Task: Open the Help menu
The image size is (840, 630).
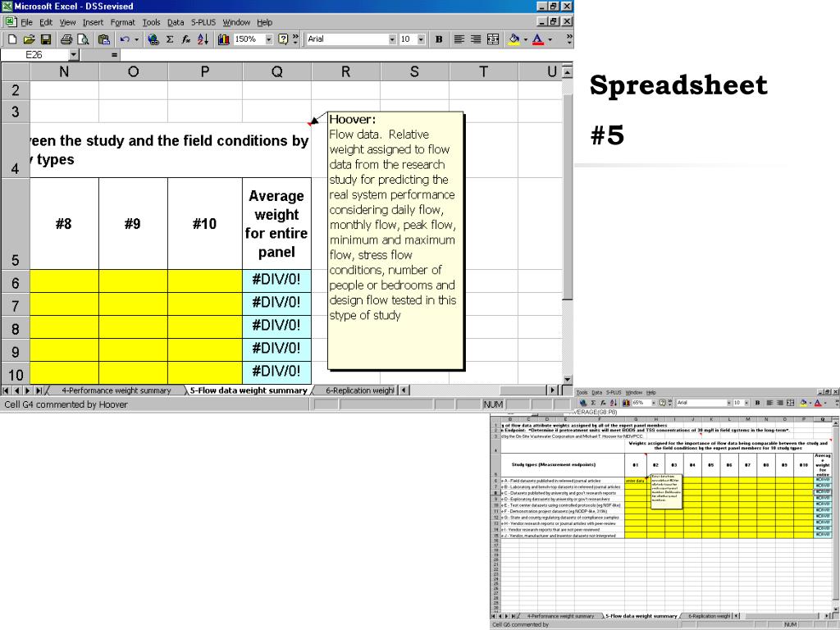Action: pyautogui.click(x=265, y=22)
